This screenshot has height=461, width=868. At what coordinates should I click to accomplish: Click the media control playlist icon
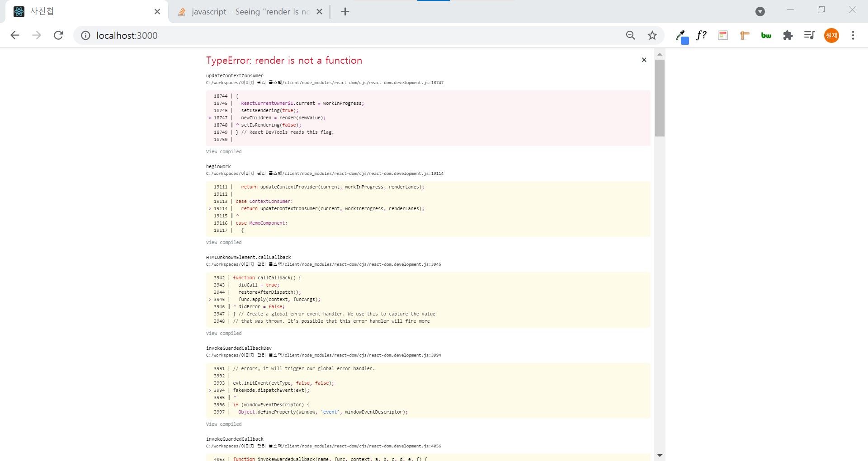[x=809, y=35]
